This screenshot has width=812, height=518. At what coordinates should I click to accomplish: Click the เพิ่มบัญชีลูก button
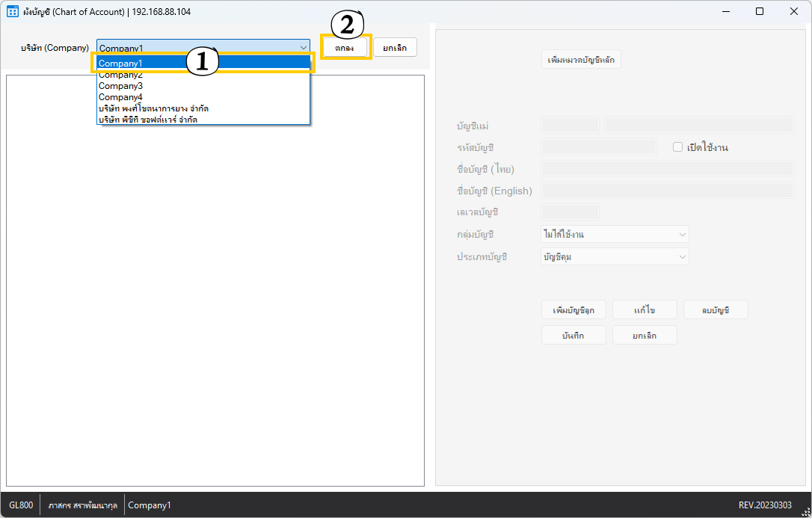(573, 309)
